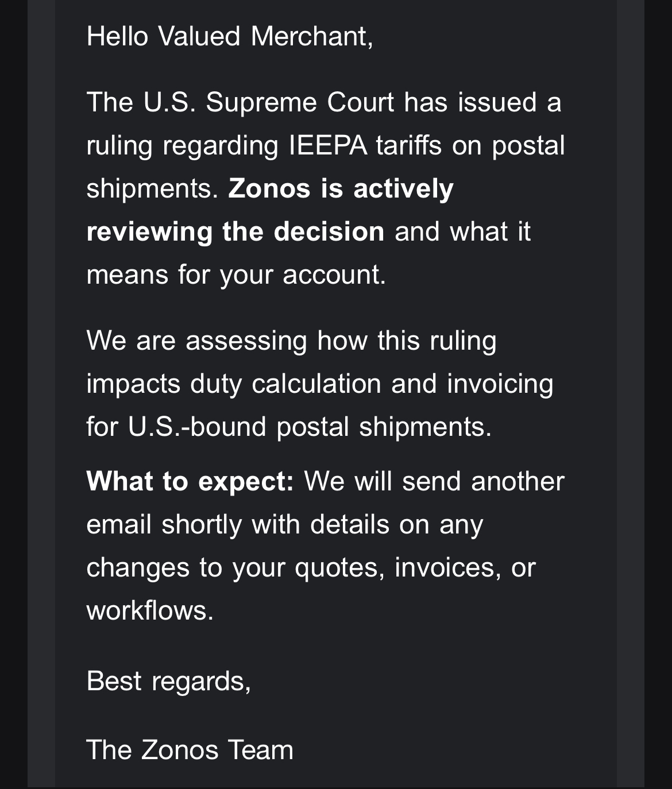Click the words "tariffs on postal"
672x789 pixels.
tap(470, 145)
